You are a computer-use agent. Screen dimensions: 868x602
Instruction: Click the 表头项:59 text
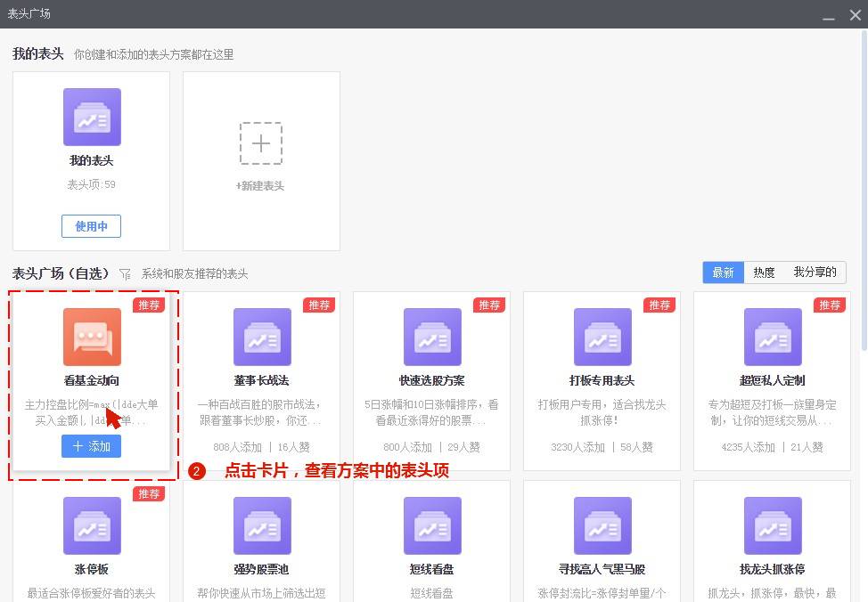(91, 185)
